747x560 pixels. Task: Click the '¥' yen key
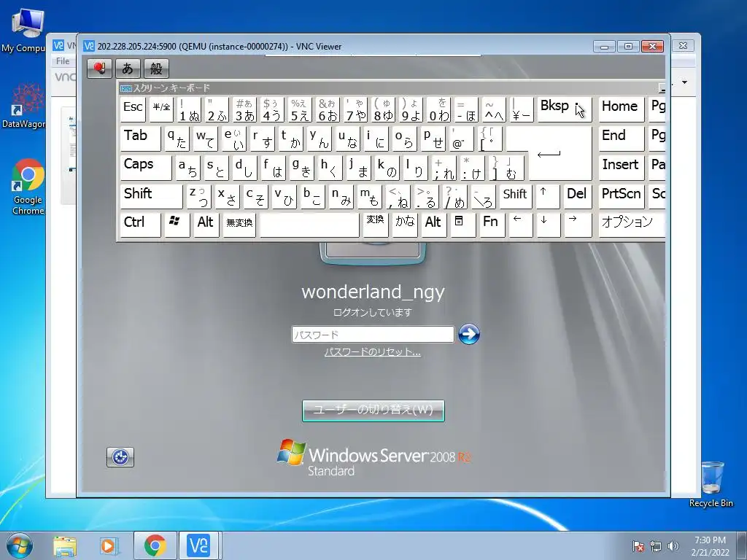(522, 109)
